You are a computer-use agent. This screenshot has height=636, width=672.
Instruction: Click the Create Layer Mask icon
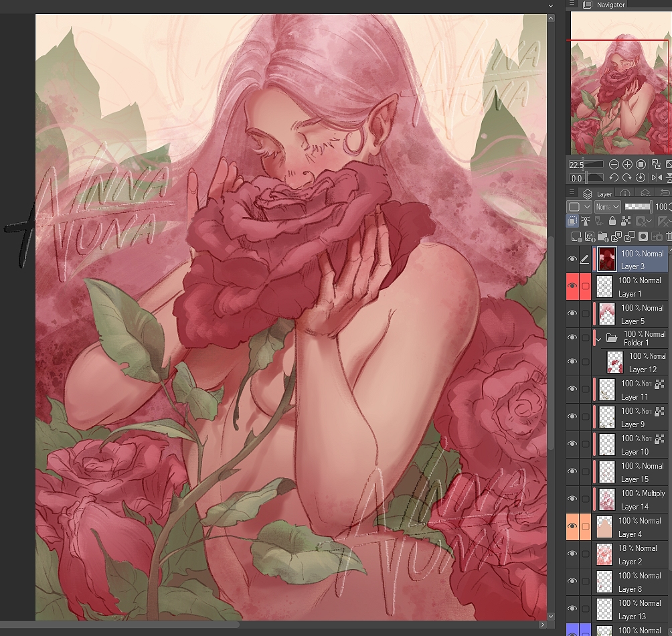[x=643, y=236]
